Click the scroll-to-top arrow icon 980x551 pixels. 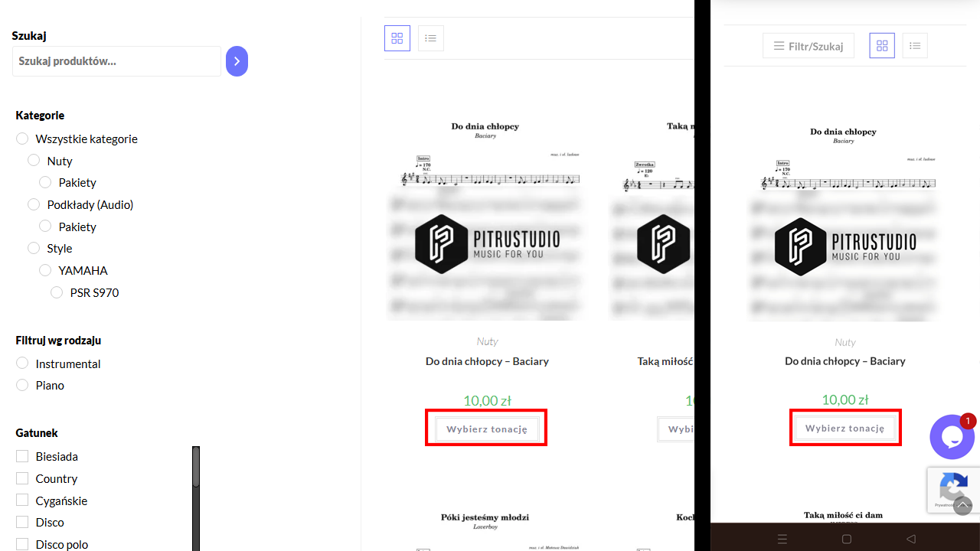pos(963,505)
